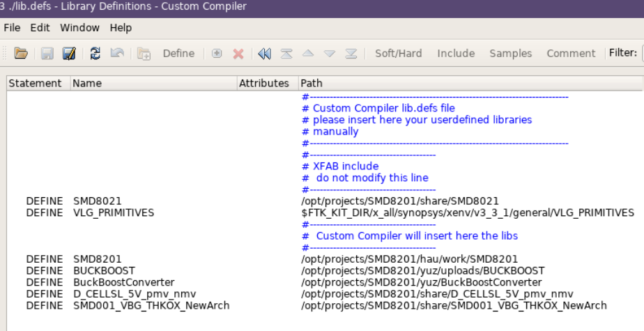Click the move to bottom icon
This screenshot has width=644, height=331.
tap(351, 54)
